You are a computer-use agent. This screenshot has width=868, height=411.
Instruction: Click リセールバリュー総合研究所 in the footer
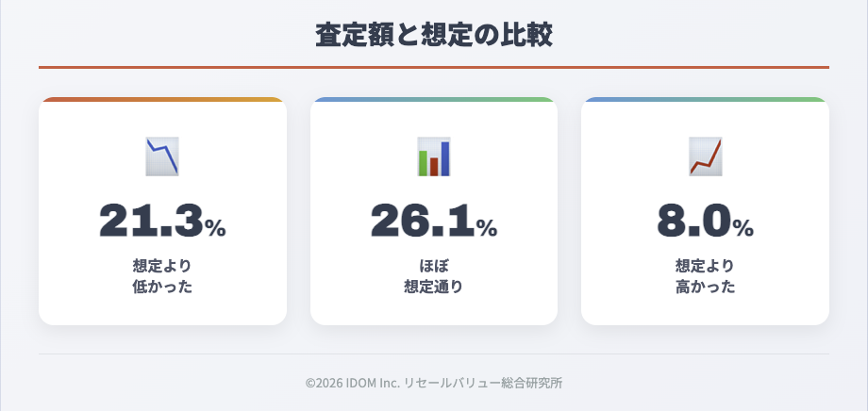tap(483, 383)
